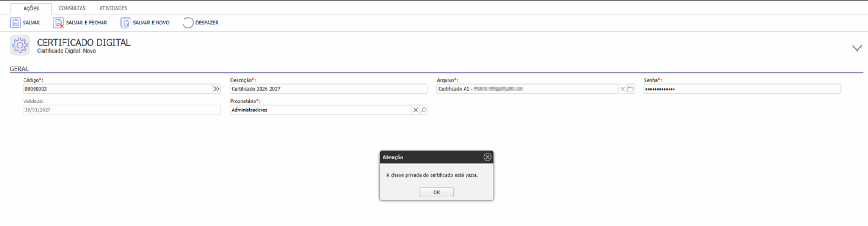The image size is (868, 226).
Task: Click the SALVAR save icon
Action: click(15, 23)
